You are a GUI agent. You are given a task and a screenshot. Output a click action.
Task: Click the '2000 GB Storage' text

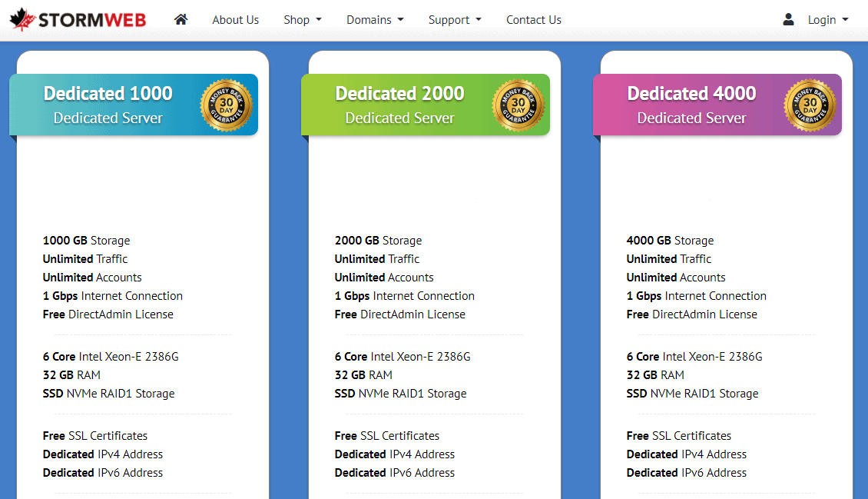[378, 241]
